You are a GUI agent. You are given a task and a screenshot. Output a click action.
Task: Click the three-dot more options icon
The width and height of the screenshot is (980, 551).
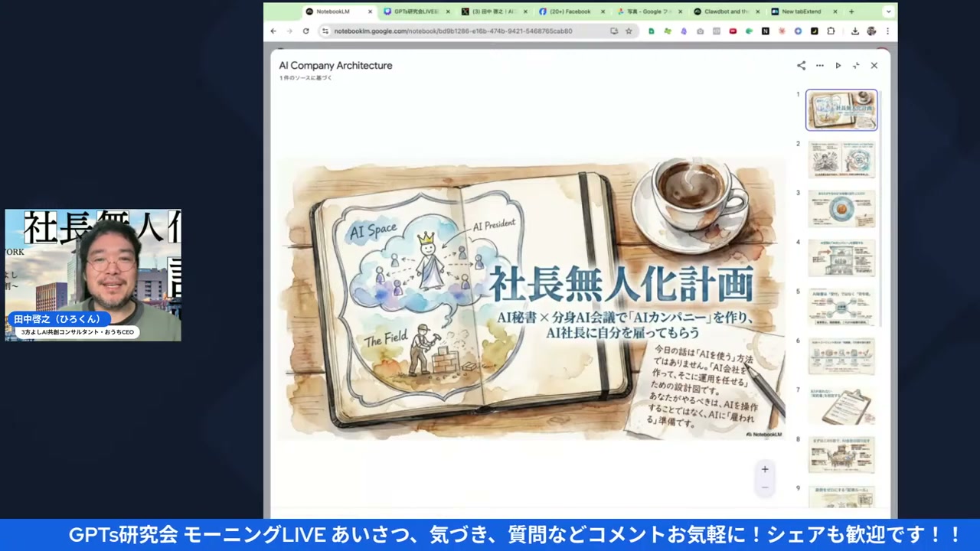819,65
